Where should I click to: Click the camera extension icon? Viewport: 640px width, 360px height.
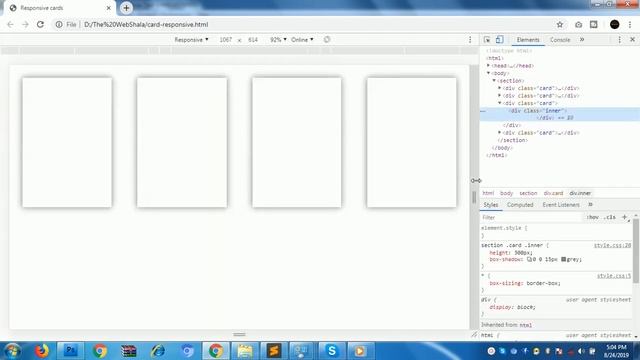pos(578,24)
